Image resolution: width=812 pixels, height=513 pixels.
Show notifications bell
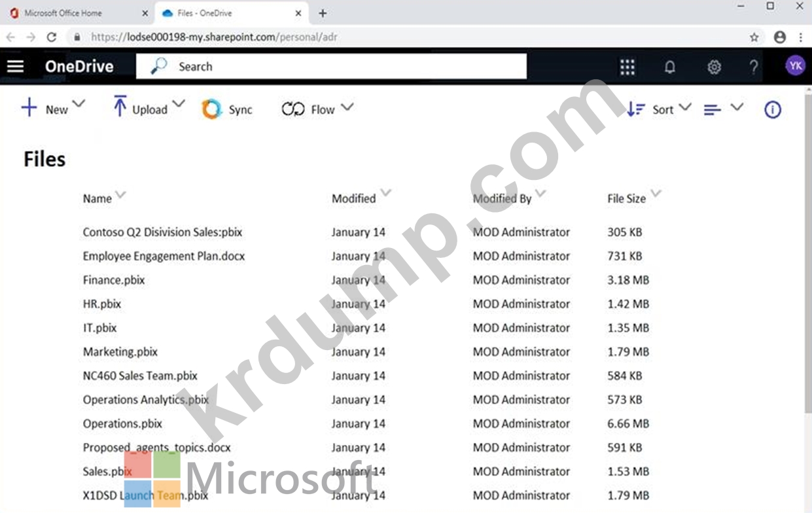point(670,67)
